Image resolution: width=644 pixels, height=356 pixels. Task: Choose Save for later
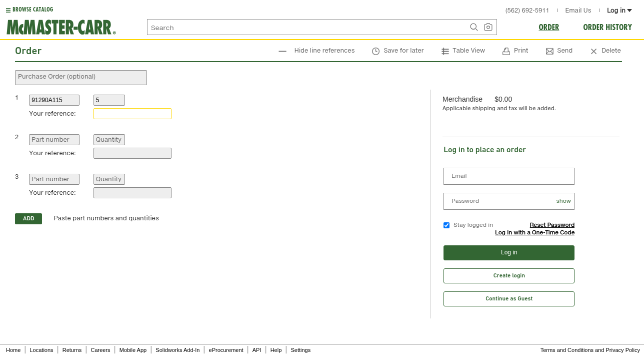pos(403,51)
